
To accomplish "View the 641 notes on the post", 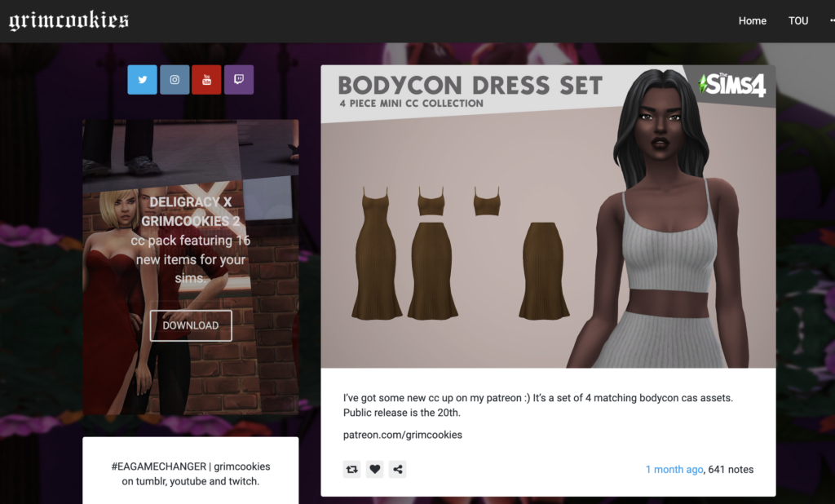I will point(731,470).
